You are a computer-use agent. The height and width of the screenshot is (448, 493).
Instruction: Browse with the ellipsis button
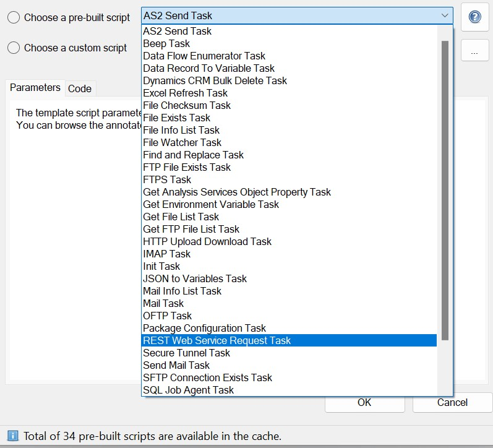point(474,50)
